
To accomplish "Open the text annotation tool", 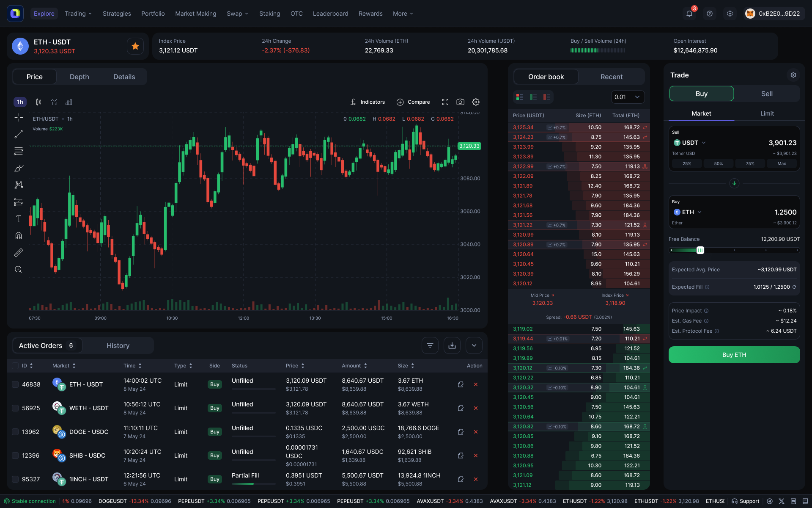I will tap(19, 219).
